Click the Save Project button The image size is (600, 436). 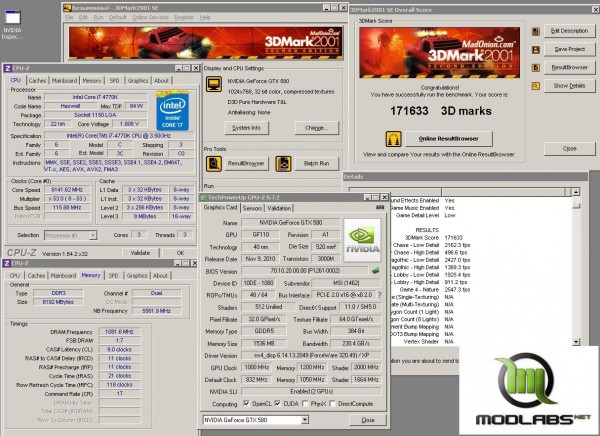click(x=569, y=49)
